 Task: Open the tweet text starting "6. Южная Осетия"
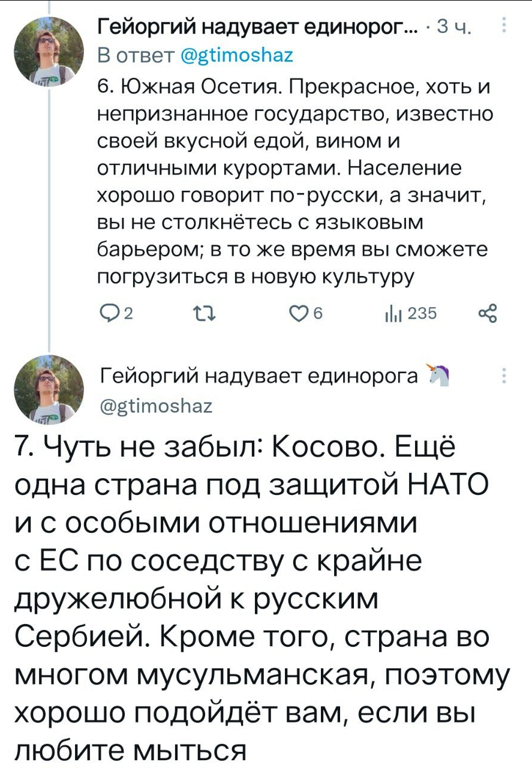(x=293, y=181)
